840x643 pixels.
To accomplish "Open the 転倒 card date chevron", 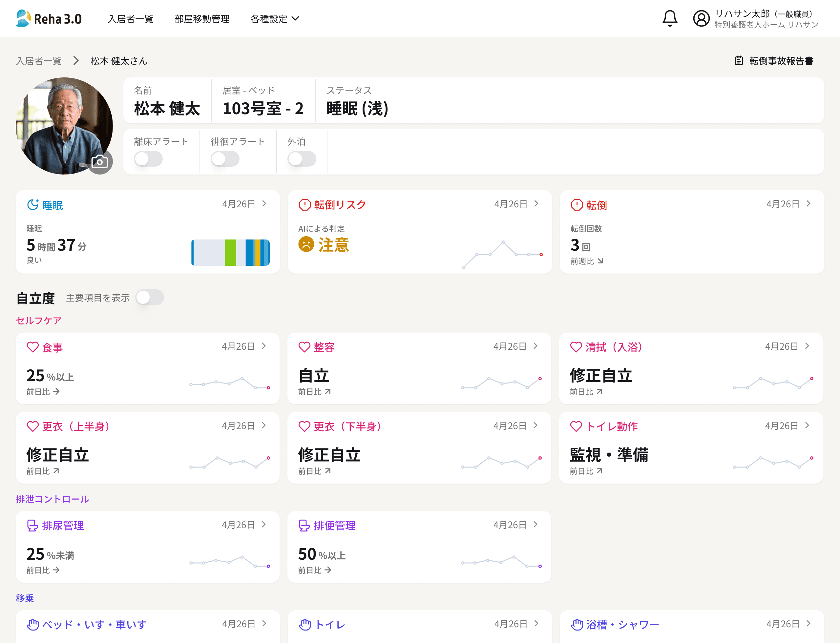I will pos(808,204).
